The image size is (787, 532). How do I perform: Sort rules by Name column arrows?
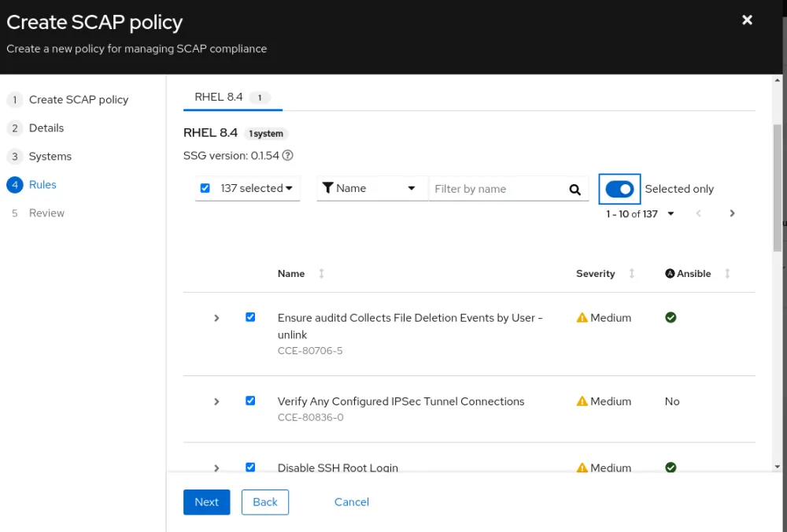321,274
